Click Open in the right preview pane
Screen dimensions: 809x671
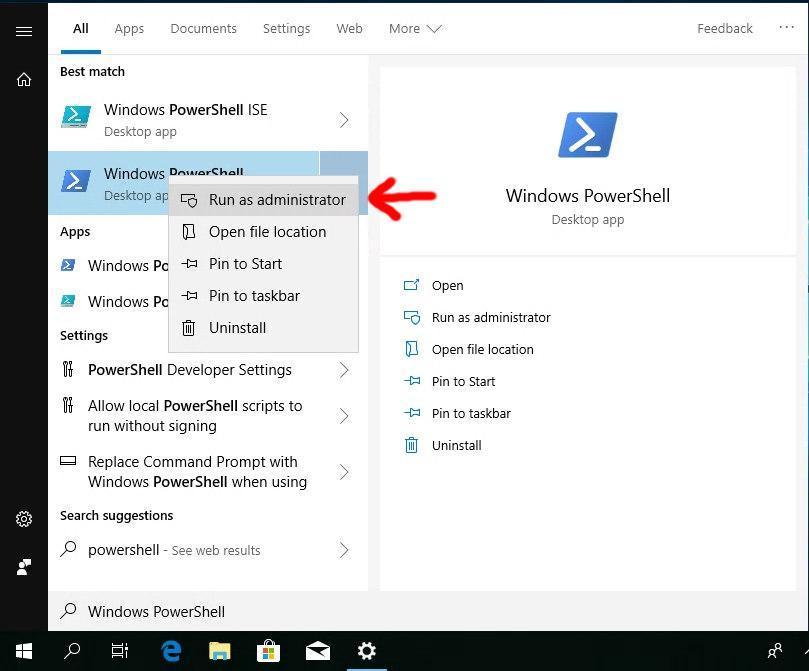[447, 286]
